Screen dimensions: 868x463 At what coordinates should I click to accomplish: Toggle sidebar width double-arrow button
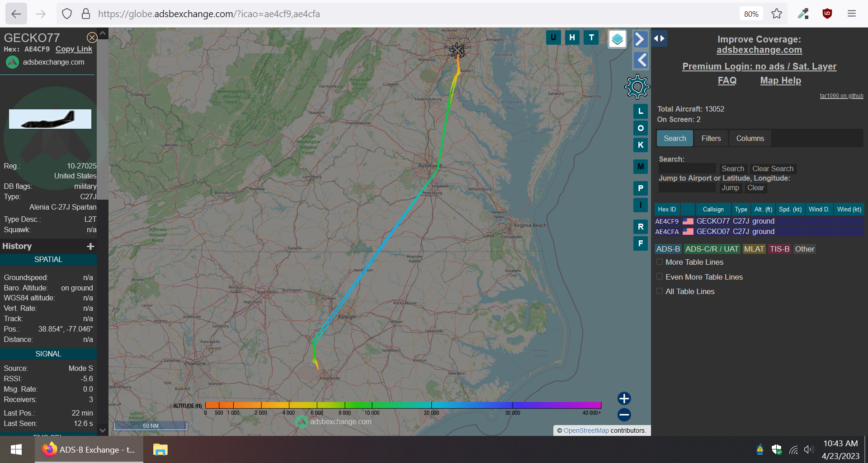(x=659, y=38)
